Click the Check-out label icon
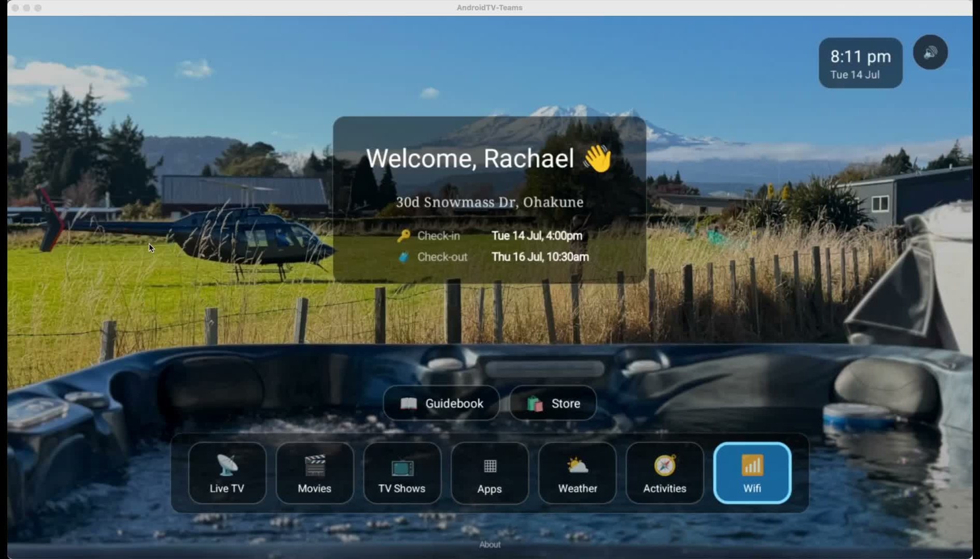The width and height of the screenshot is (980, 559). point(404,257)
